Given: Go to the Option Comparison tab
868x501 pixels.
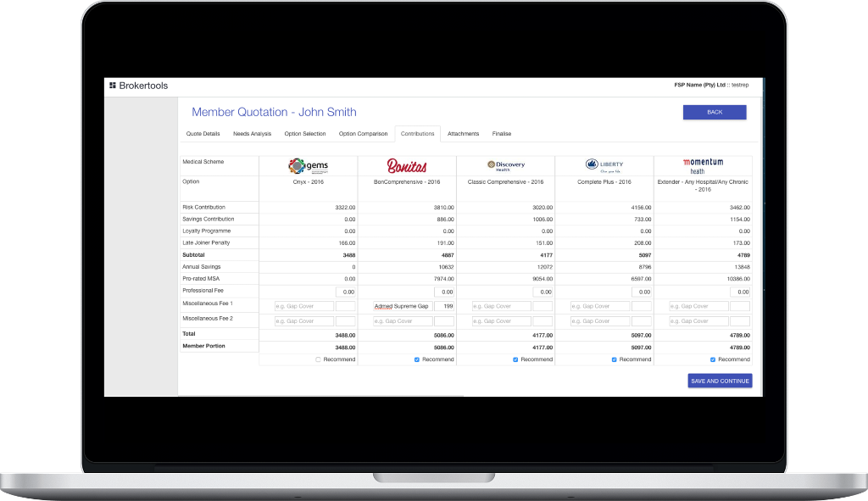Looking at the screenshot, I should [x=363, y=134].
